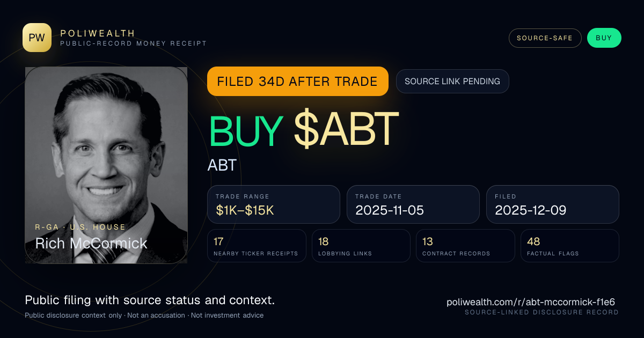Select the Rich McCormick name label
The height and width of the screenshot is (338, 644).
point(91,244)
